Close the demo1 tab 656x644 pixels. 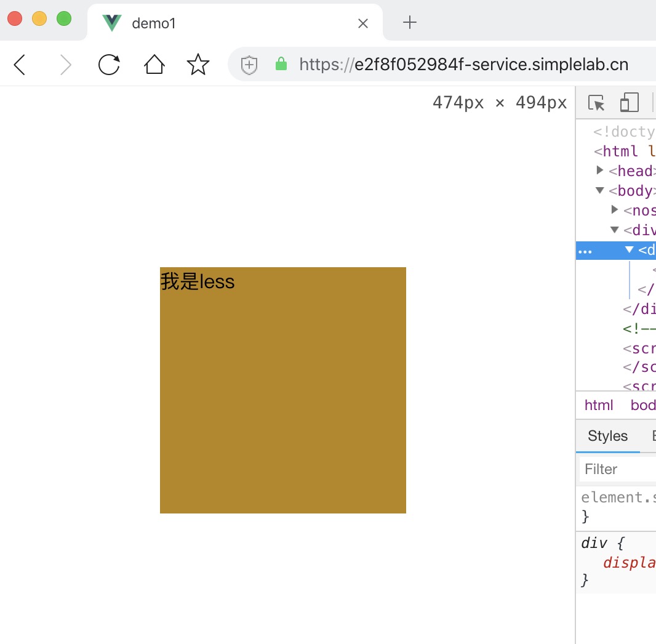(363, 23)
